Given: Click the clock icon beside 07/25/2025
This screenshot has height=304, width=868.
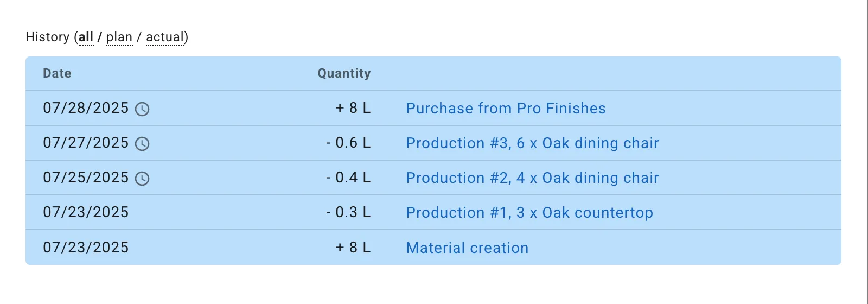Looking at the screenshot, I should (x=142, y=179).
